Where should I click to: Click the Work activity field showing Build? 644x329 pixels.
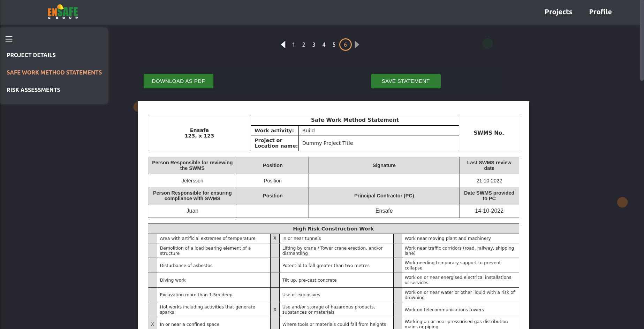pos(378,131)
